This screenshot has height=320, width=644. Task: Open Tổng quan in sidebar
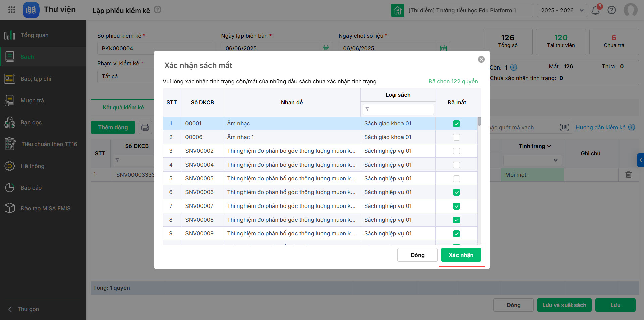[x=43, y=35]
